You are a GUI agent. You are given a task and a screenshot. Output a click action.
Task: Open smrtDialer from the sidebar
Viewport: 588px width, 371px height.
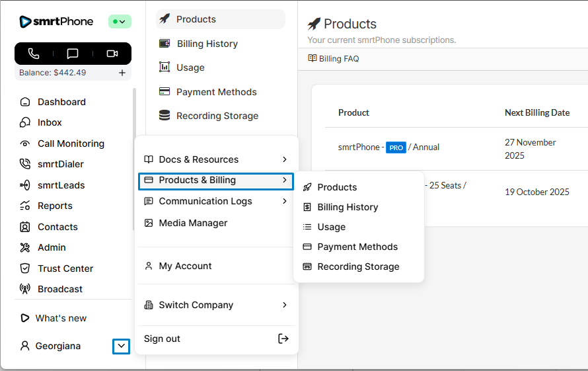(x=60, y=164)
